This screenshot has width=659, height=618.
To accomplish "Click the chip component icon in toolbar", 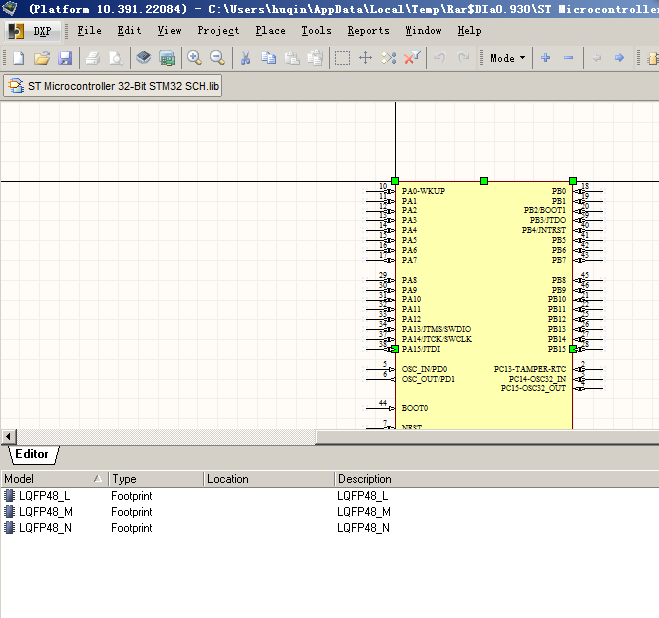I will click(x=143, y=58).
